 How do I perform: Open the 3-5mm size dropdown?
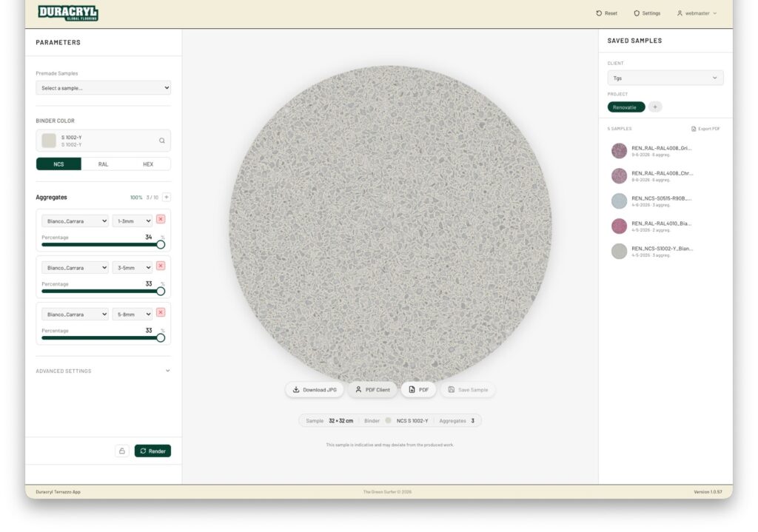132,268
